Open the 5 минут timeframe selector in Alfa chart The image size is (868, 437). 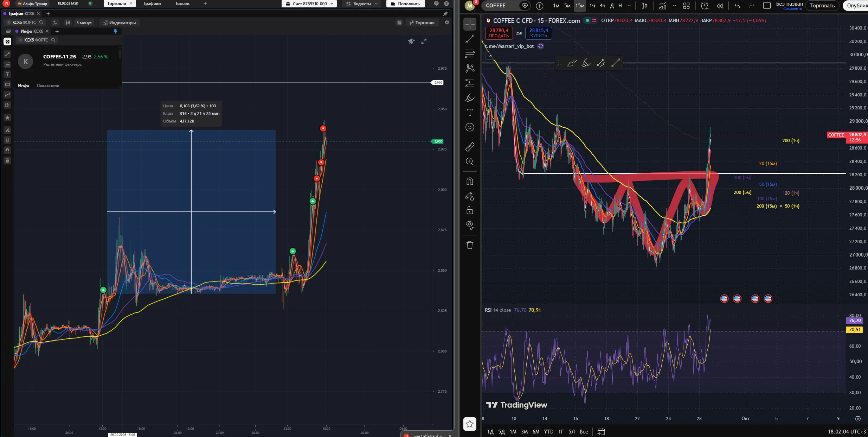(84, 23)
